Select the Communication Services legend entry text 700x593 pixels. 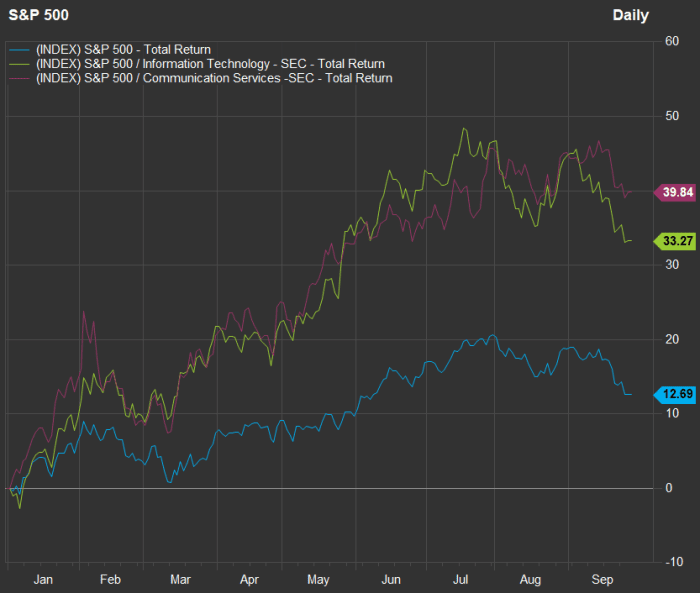tap(214, 78)
